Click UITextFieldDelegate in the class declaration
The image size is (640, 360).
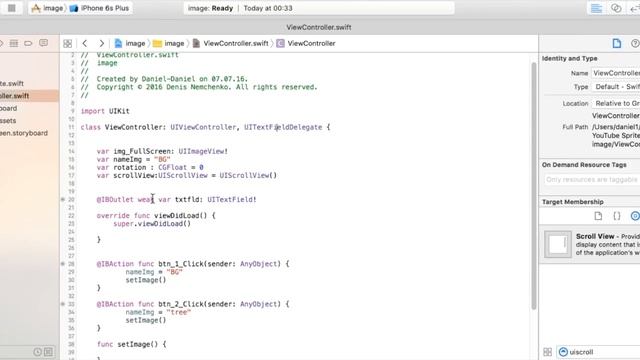coord(283,127)
